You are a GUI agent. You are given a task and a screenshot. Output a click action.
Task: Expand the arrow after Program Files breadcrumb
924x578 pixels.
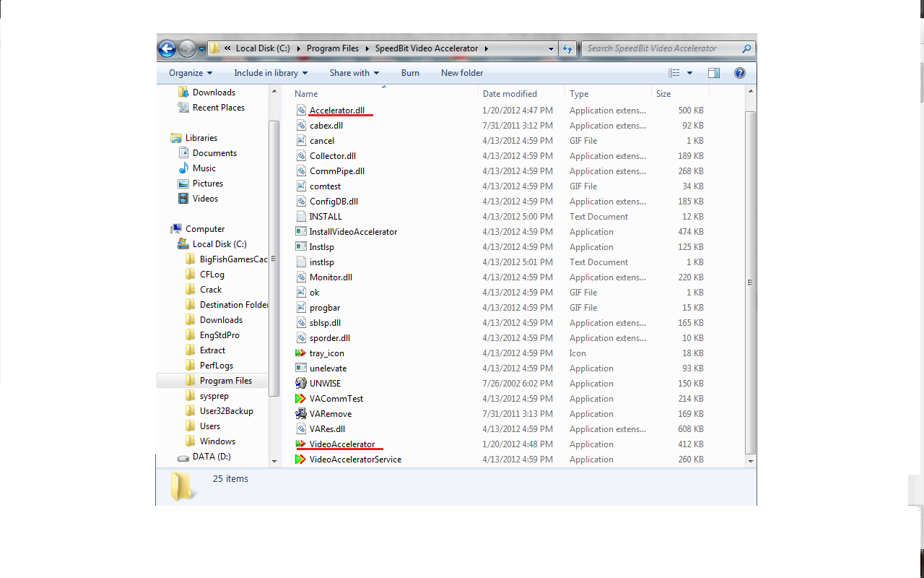click(367, 48)
